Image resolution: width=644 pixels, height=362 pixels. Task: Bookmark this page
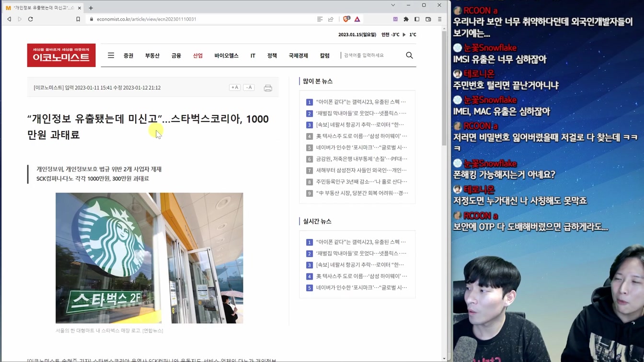78,19
